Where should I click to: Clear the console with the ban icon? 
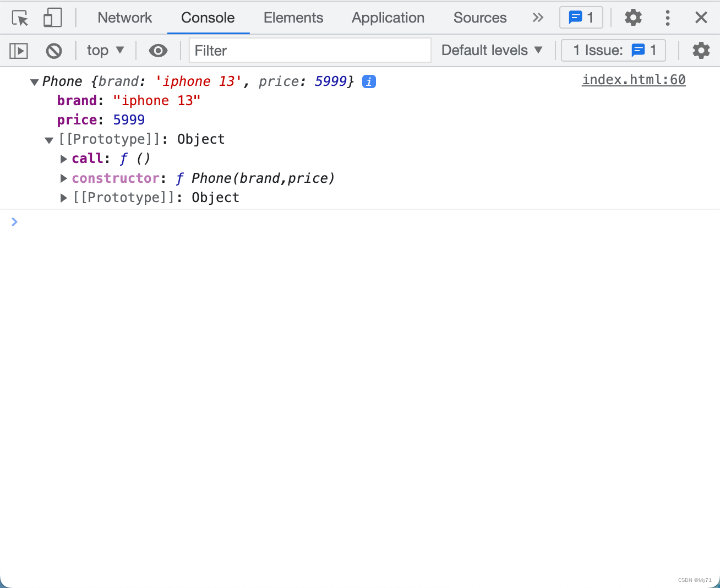[54, 51]
